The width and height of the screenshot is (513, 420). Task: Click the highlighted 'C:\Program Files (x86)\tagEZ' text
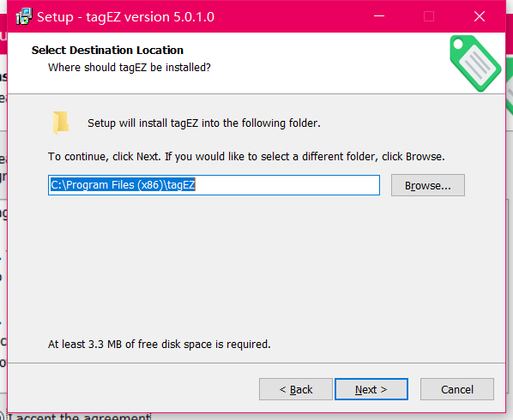(x=123, y=185)
